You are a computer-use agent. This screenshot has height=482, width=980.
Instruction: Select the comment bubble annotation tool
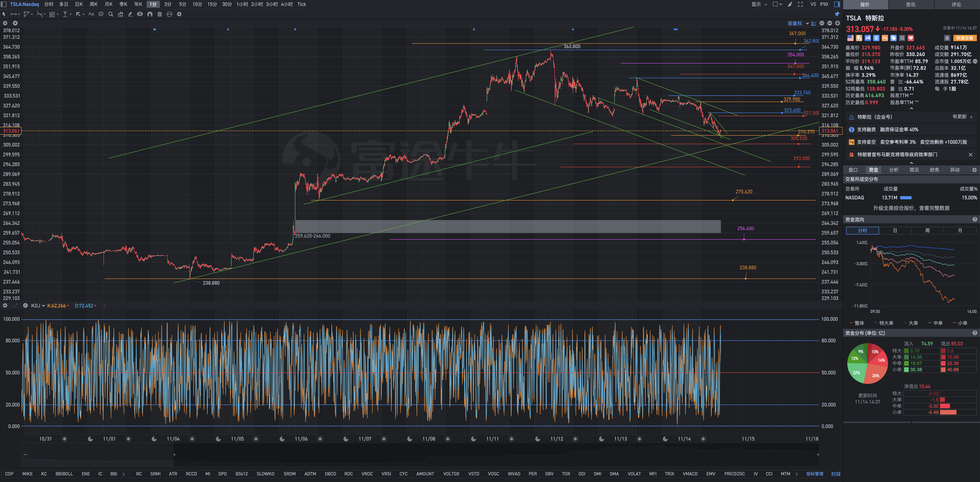click(101, 14)
